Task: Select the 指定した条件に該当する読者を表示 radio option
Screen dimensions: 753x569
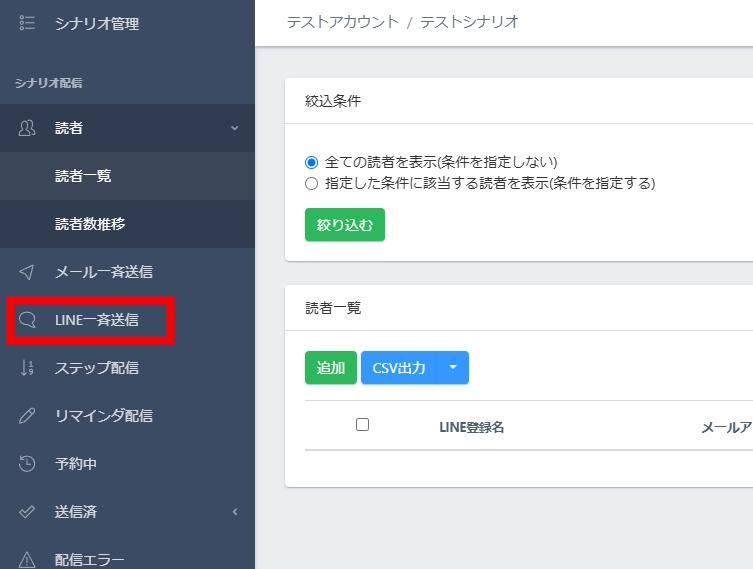Action: click(311, 184)
